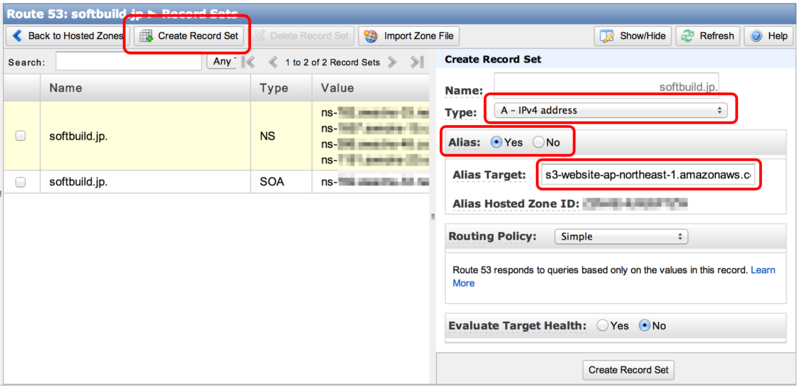Screen dimensions: 800x389
Task: Set Evaluate Target Health to No
Action: pyautogui.click(x=645, y=326)
